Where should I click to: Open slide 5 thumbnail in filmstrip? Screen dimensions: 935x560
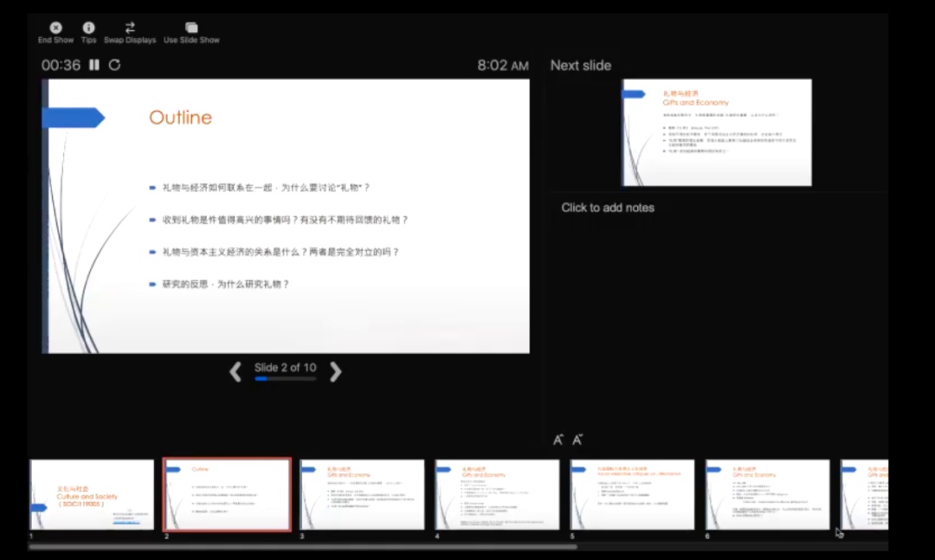point(632,494)
